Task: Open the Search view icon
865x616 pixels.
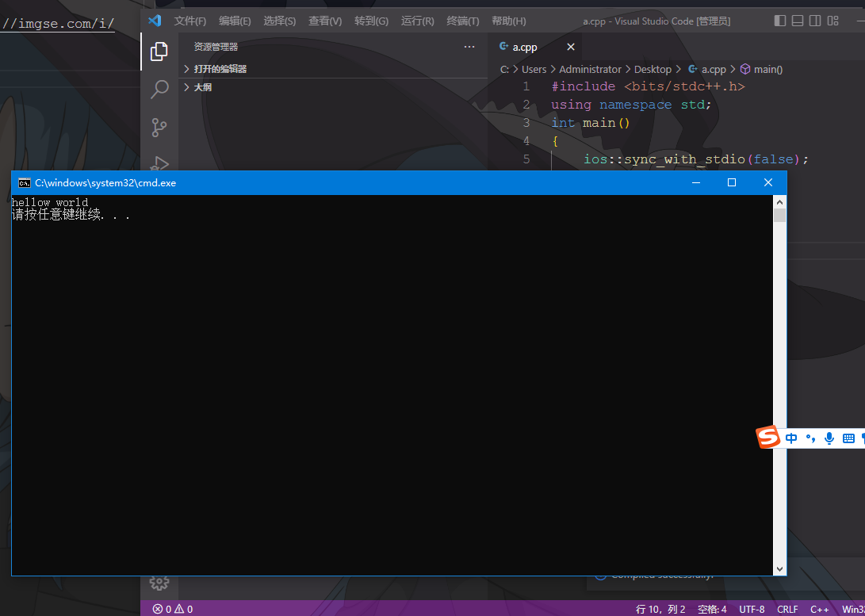Action: pos(159,90)
